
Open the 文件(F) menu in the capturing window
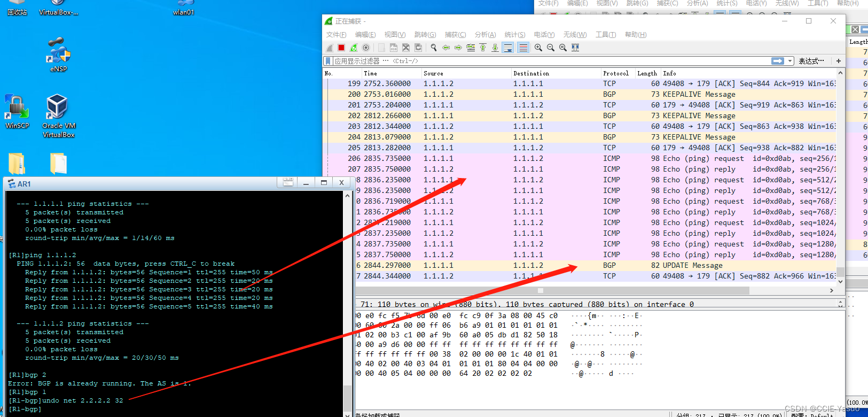336,35
